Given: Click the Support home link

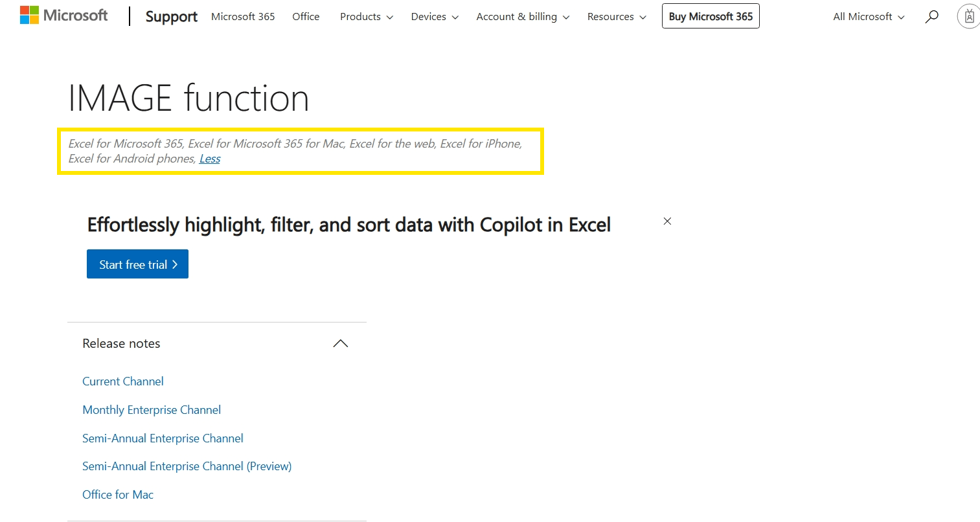Looking at the screenshot, I should pyautogui.click(x=171, y=17).
